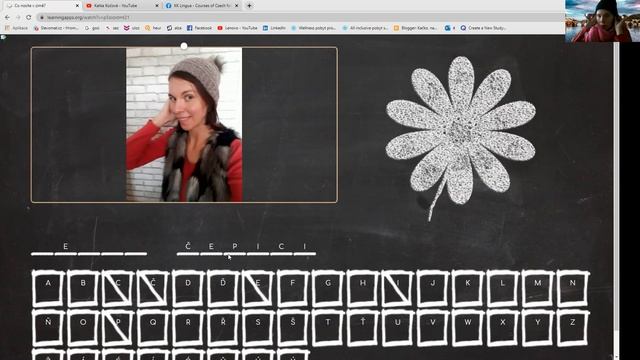Choose letter Ď with caron

pyautogui.click(x=223, y=288)
